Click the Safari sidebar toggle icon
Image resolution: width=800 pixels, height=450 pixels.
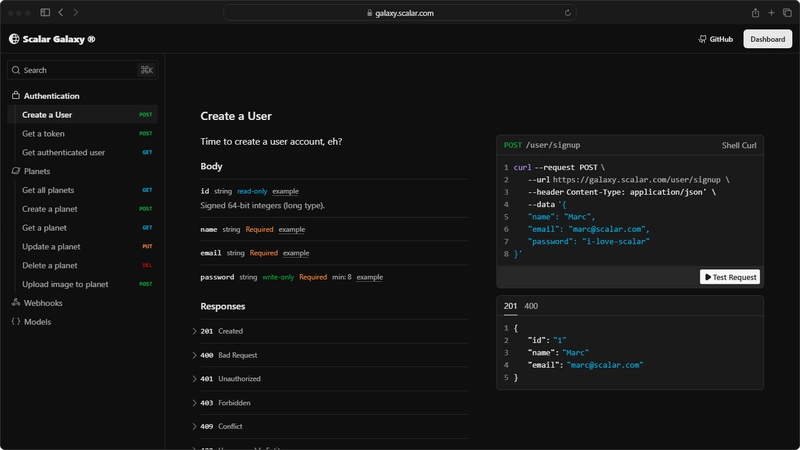[x=45, y=12]
